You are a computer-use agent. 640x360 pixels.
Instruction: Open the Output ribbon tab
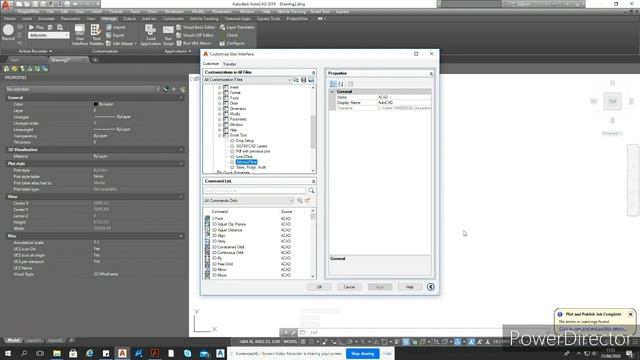click(x=129, y=19)
